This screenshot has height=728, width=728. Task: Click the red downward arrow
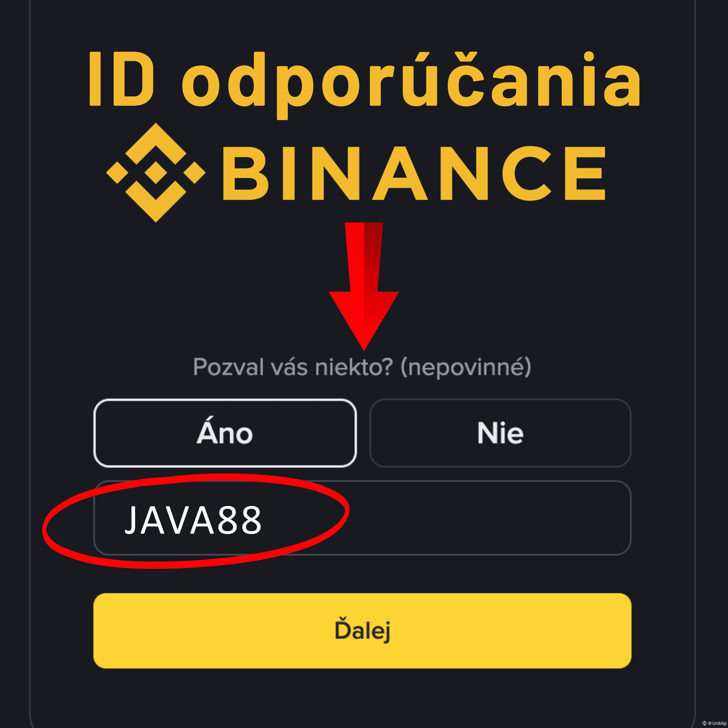point(364,286)
